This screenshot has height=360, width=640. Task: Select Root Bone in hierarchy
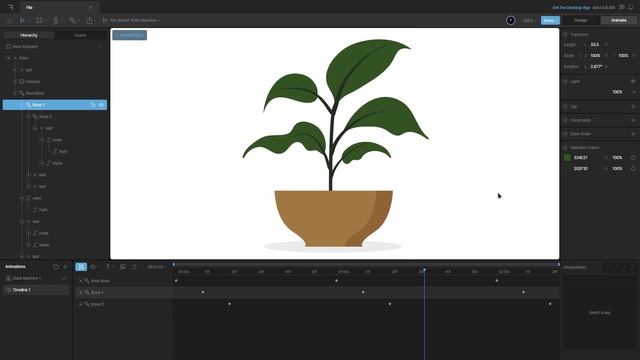(35, 93)
